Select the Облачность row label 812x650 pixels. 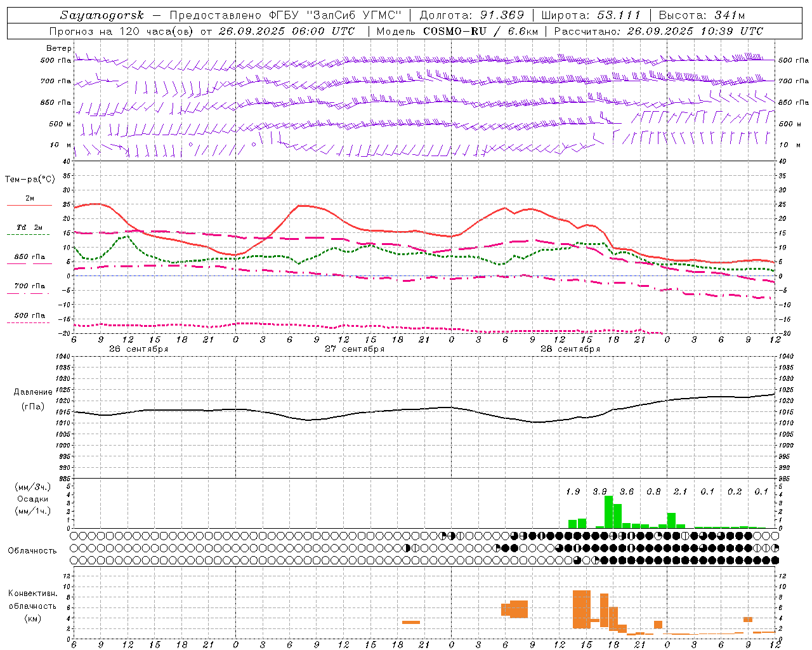point(32,550)
